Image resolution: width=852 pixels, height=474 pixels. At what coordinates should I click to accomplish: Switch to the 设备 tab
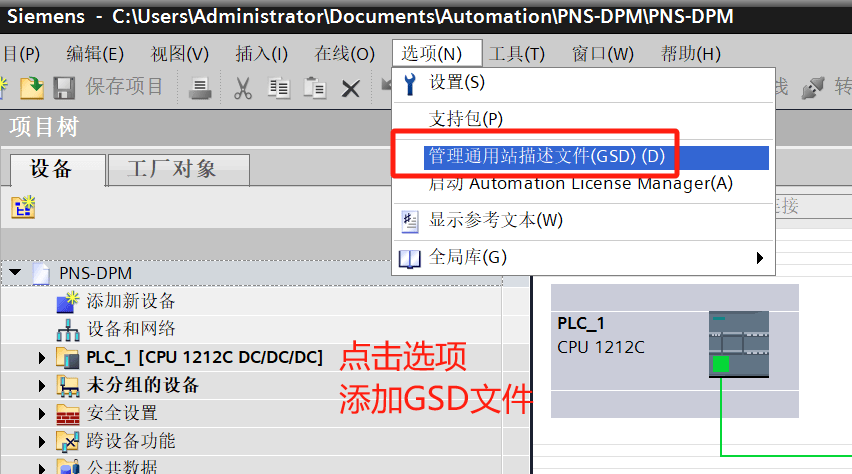click(58, 170)
